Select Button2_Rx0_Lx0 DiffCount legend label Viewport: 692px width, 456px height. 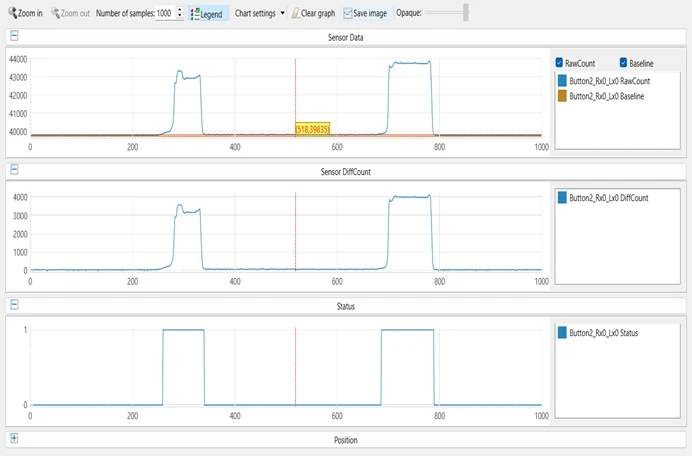point(609,198)
